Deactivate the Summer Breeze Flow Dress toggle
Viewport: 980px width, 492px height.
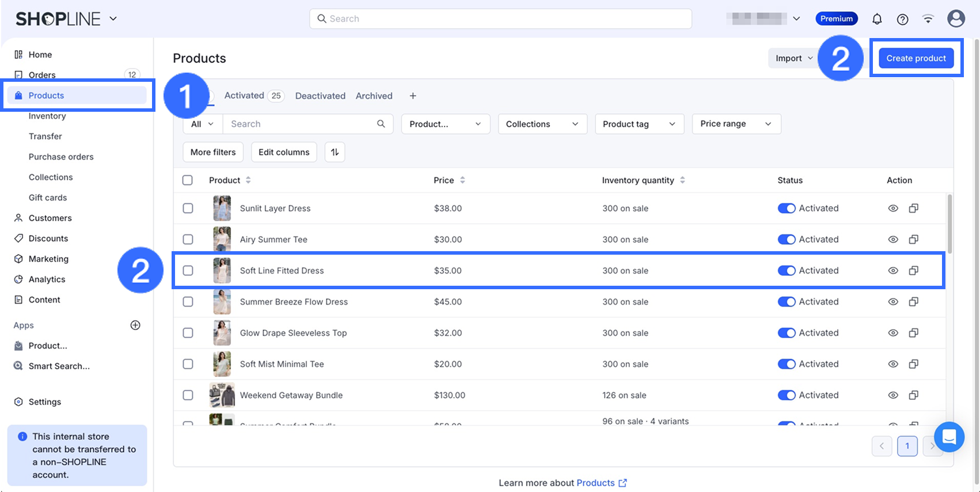point(787,302)
